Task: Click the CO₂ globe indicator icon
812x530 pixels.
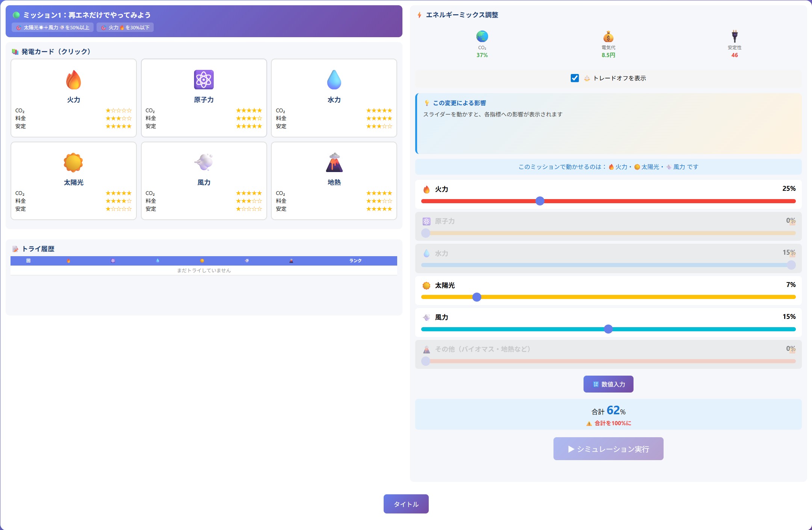Action: click(482, 37)
